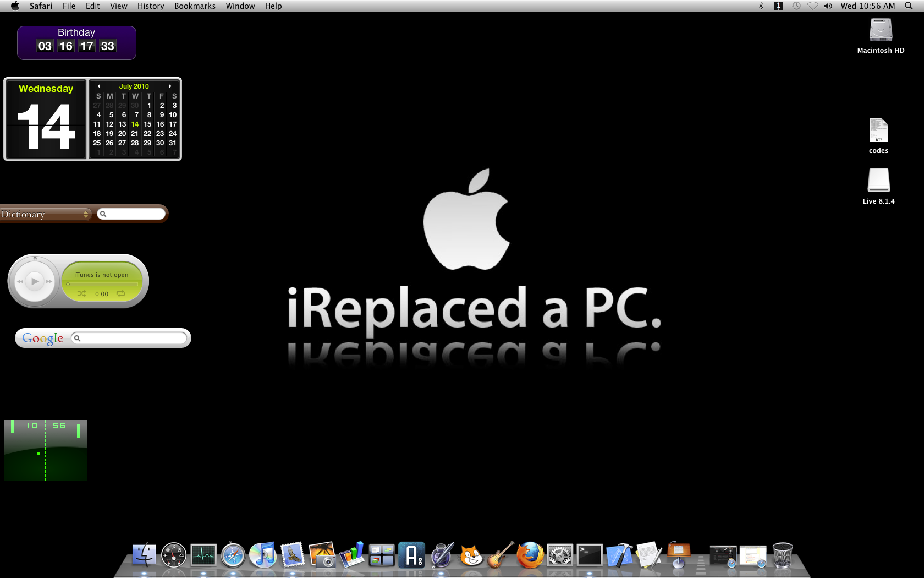This screenshot has height=578, width=924.
Task: Launch Terminal from the Dock
Action: point(590,555)
